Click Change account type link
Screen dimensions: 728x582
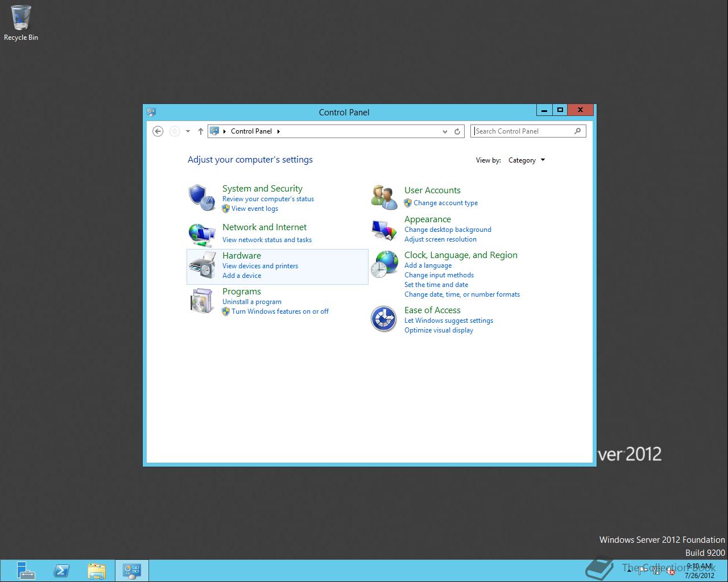coord(445,203)
